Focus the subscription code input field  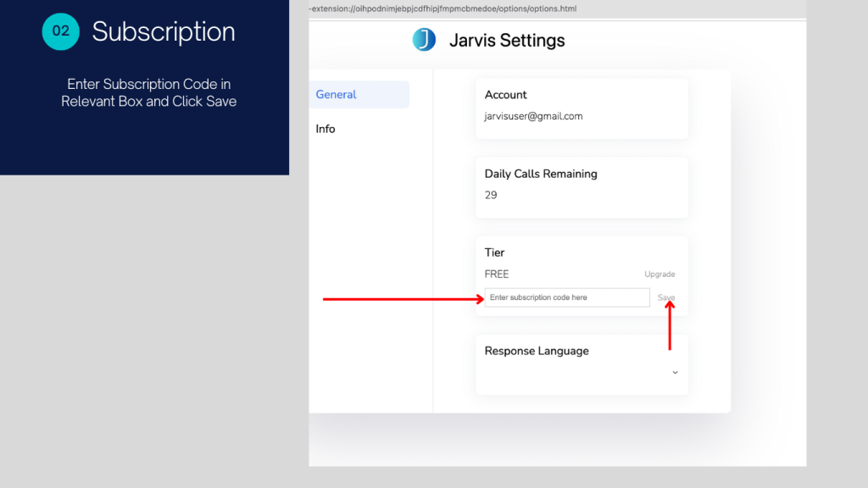[x=567, y=297]
